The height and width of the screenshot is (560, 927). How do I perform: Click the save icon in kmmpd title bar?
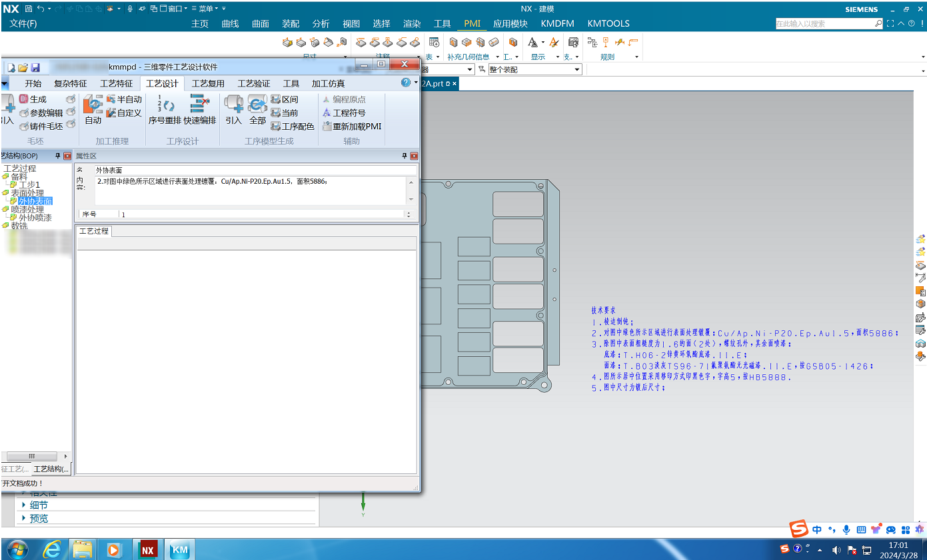(x=35, y=67)
